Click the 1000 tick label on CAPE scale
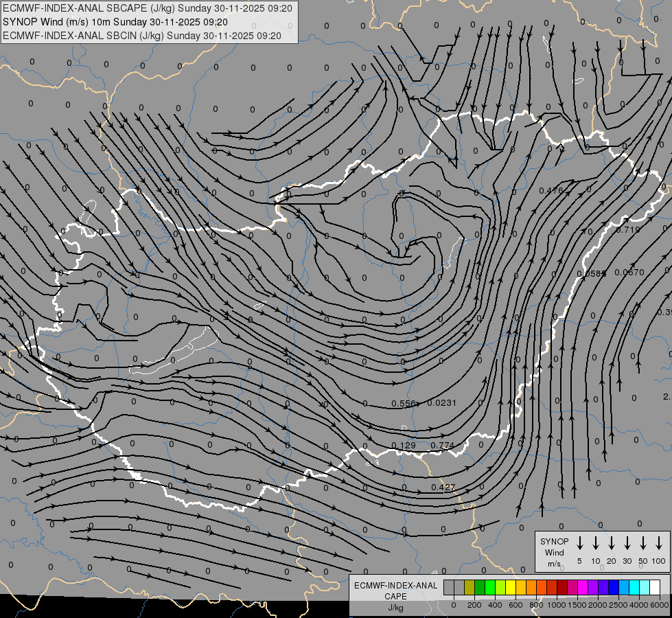 point(557,605)
